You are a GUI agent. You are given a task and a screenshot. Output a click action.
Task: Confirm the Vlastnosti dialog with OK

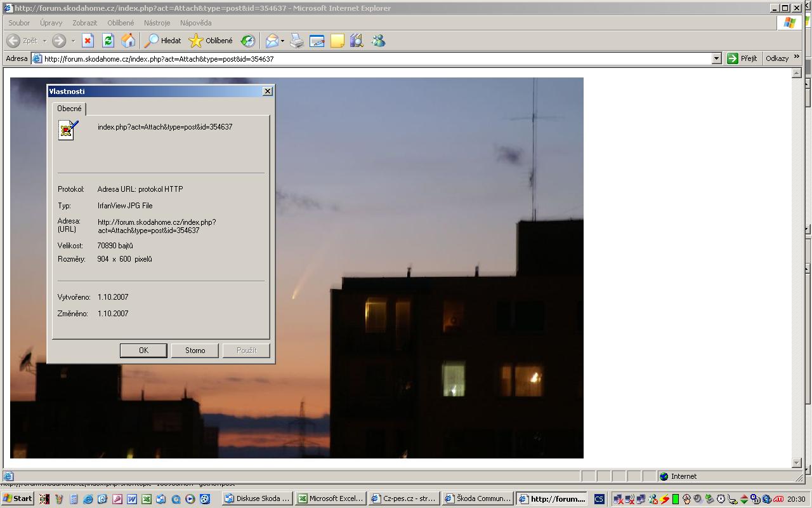(x=143, y=351)
